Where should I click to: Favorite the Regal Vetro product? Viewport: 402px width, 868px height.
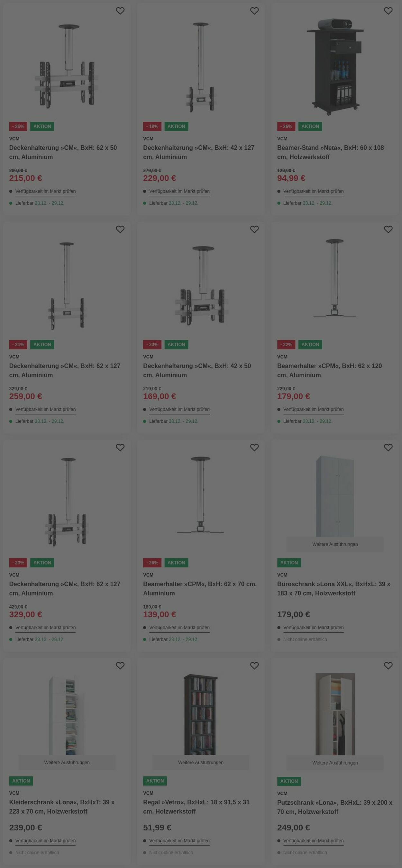tap(254, 665)
